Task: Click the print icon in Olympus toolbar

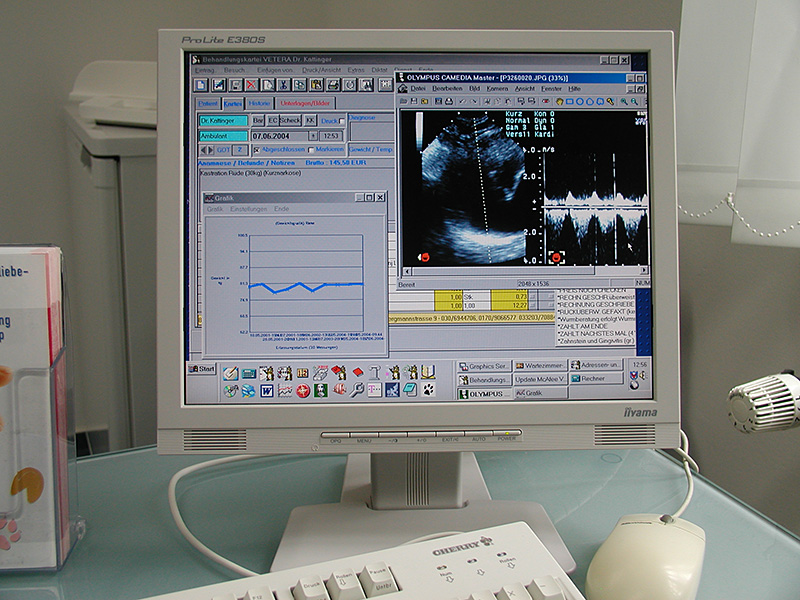Action: (448, 102)
